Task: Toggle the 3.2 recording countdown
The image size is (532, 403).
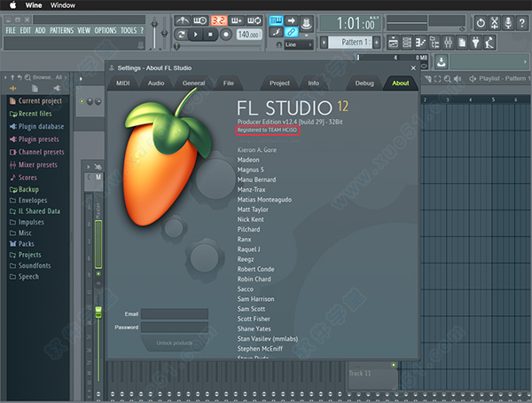Action: (218, 20)
